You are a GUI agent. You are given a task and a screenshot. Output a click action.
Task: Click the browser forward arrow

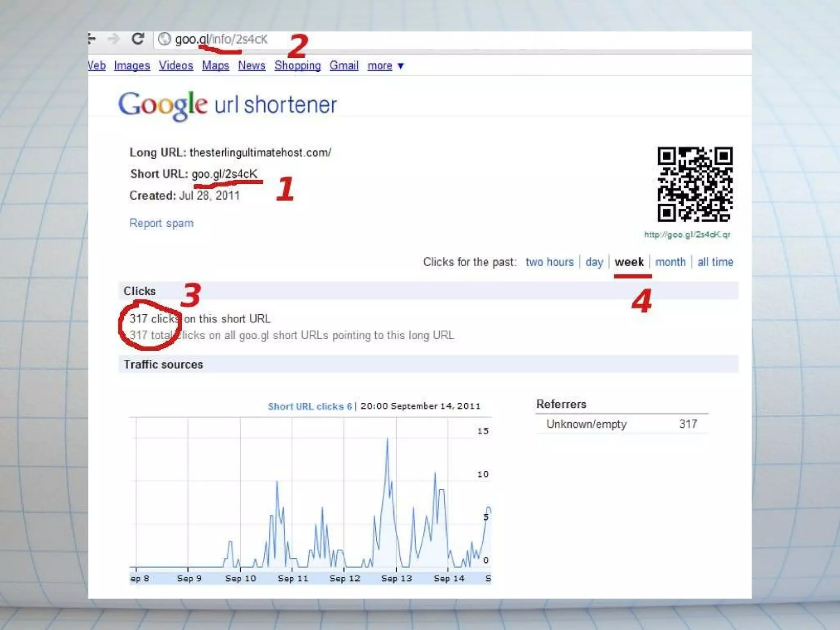pos(114,39)
